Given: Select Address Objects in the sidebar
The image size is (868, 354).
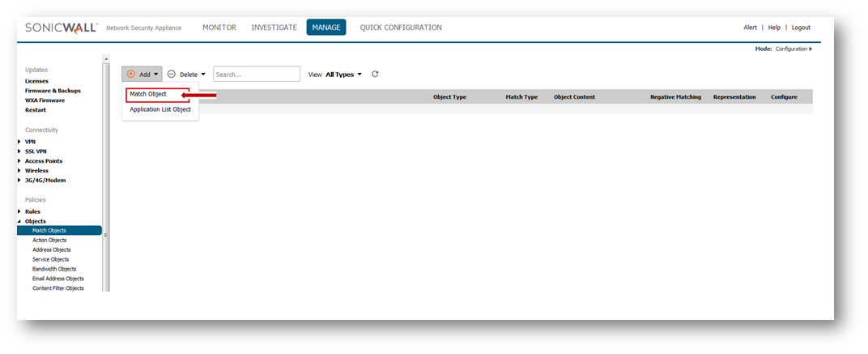Looking at the screenshot, I should 52,250.
